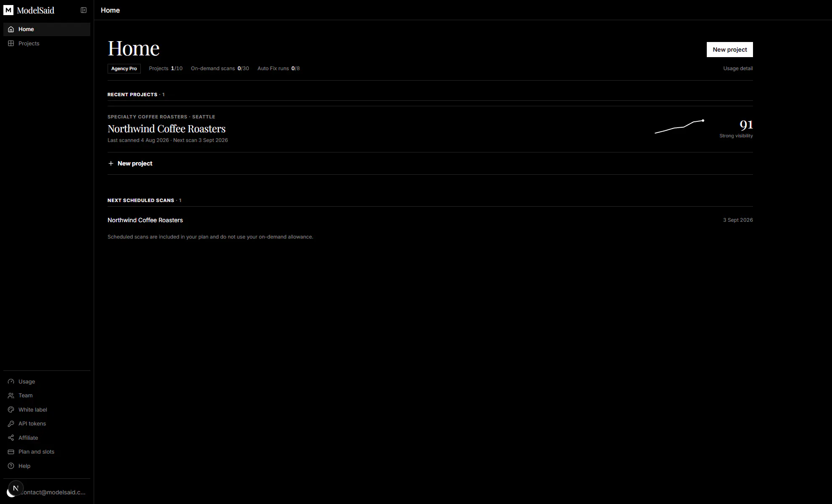
Task: Open the Northwind Coffee Roasters project heading
Action: [166, 129]
